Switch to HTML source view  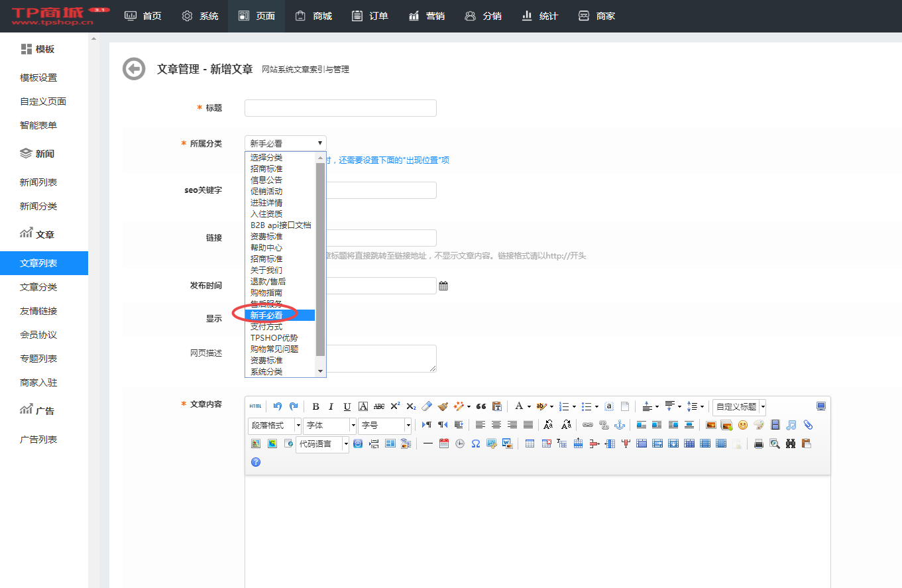(x=255, y=406)
